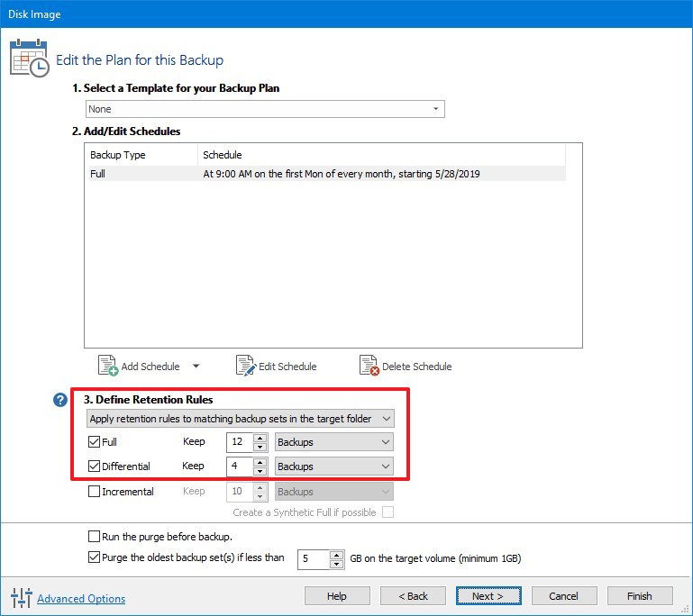The width and height of the screenshot is (693, 616).
Task: Proceed with the Next > button
Action: 488,595
